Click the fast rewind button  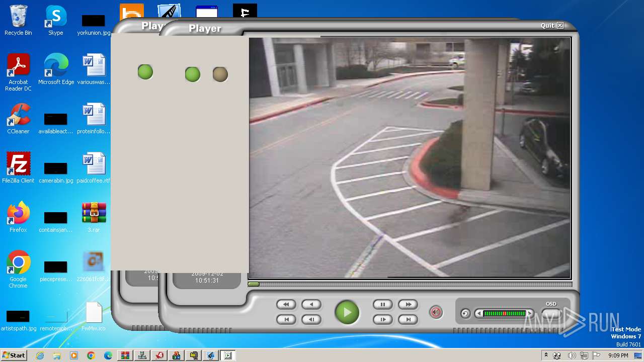[x=286, y=304]
